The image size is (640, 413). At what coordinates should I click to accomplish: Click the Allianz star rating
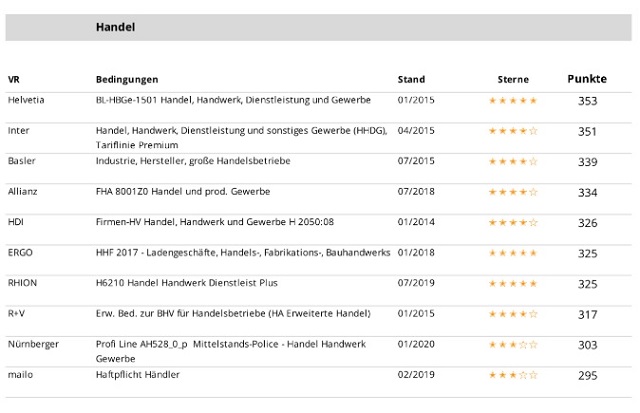(512, 192)
